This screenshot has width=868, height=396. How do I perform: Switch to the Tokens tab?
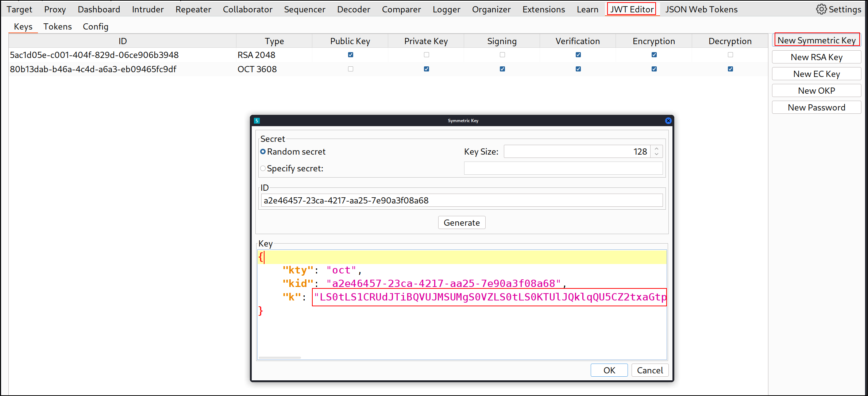tap(57, 26)
